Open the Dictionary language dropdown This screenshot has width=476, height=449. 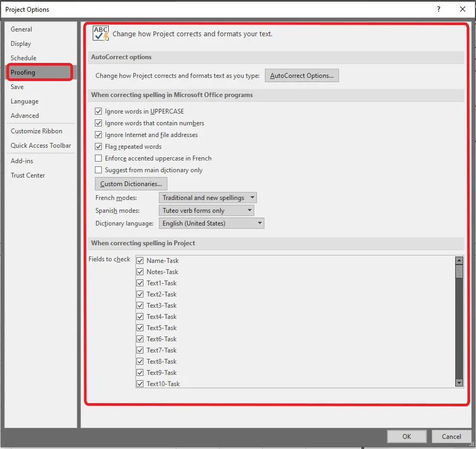211,223
